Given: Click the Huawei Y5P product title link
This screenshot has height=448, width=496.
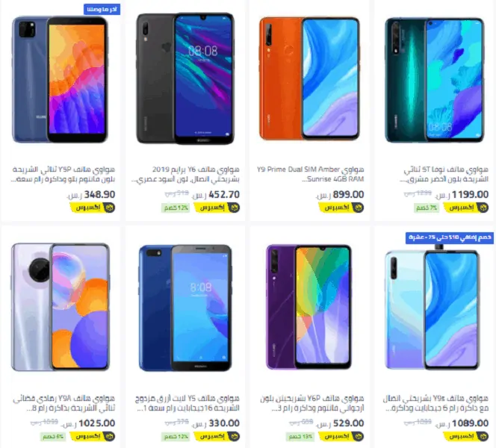Looking at the screenshot, I should [63, 174].
